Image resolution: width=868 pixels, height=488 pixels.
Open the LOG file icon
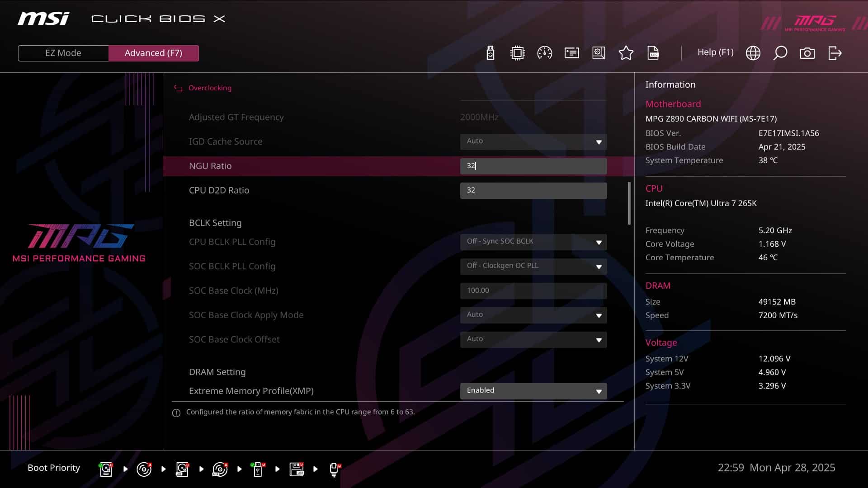tap(653, 53)
